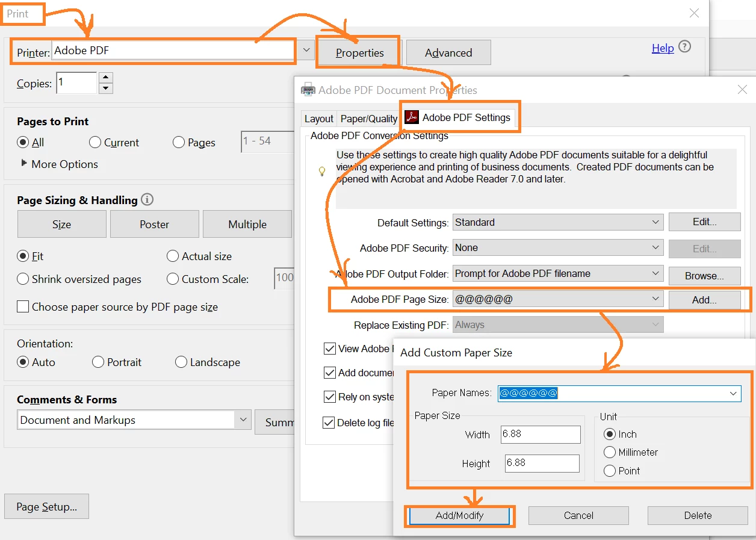Decrease copies with the down arrow
This screenshot has width=756, height=540.
pyautogui.click(x=106, y=88)
